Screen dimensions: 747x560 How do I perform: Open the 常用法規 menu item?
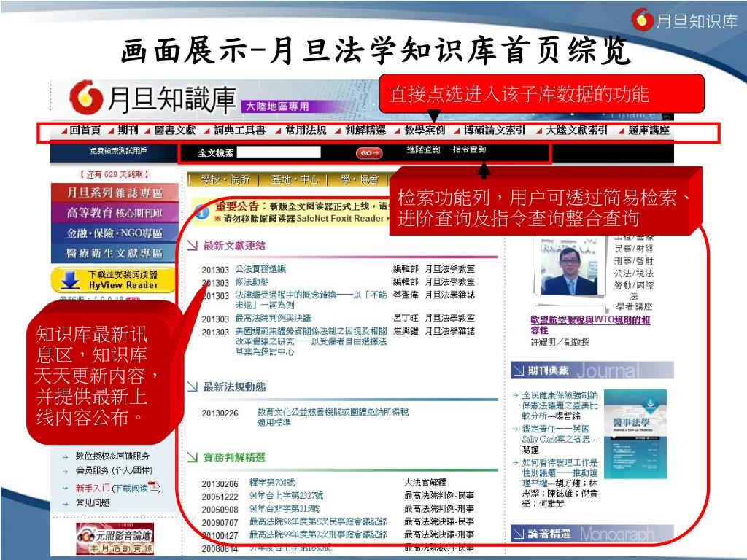(x=306, y=130)
